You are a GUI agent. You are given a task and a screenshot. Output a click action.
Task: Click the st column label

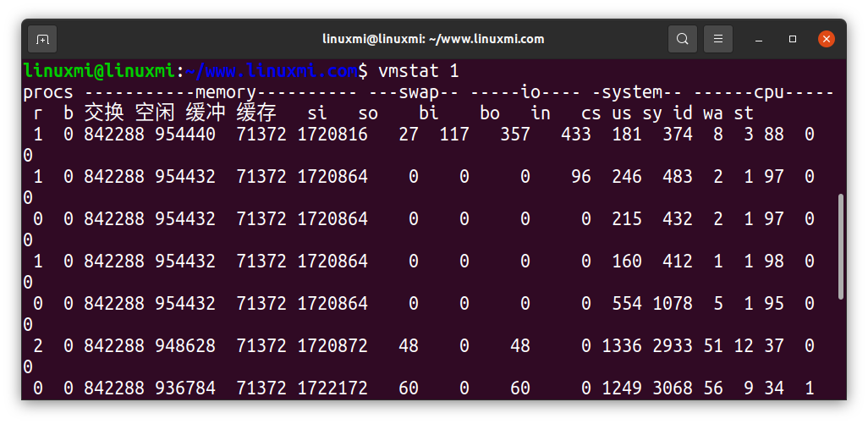tap(744, 113)
